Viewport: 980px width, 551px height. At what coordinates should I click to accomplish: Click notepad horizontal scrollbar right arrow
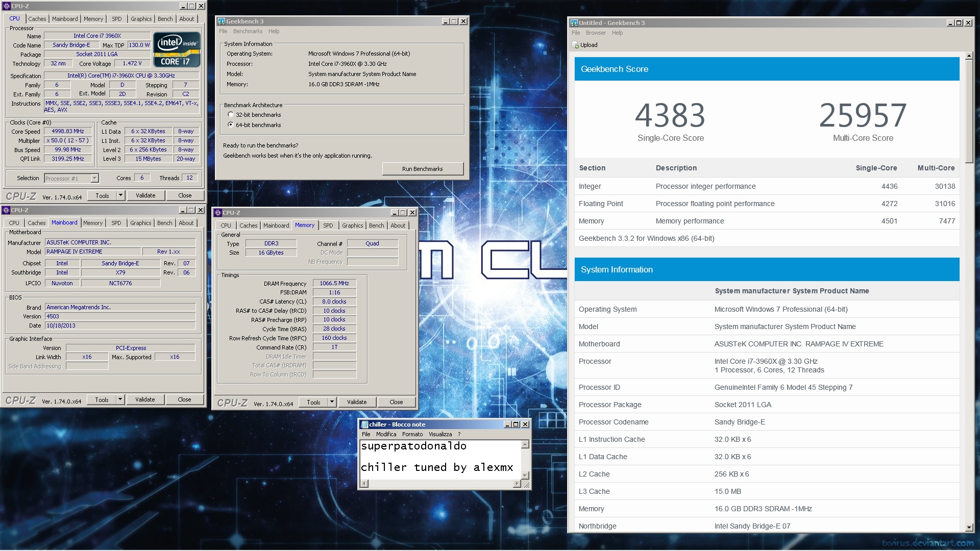[517, 483]
